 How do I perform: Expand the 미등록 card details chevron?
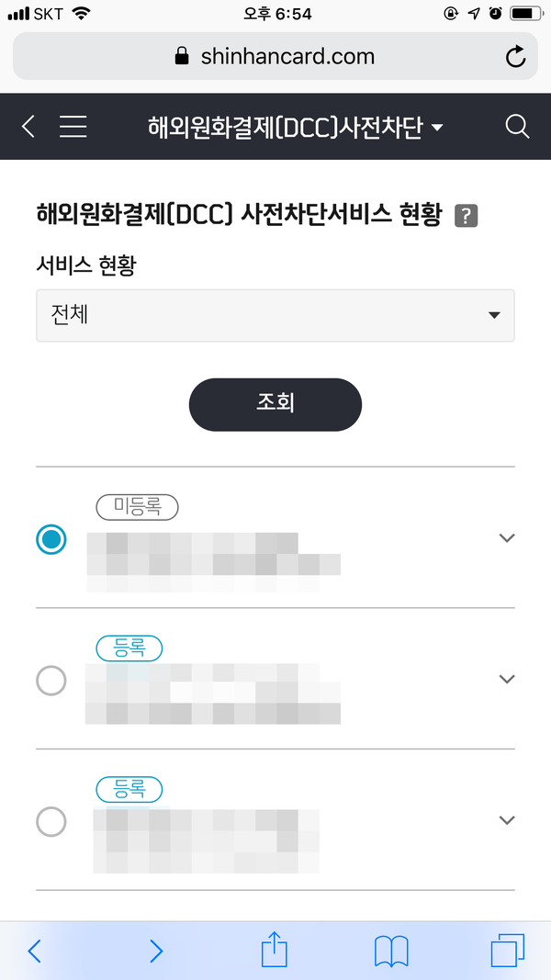click(x=506, y=538)
